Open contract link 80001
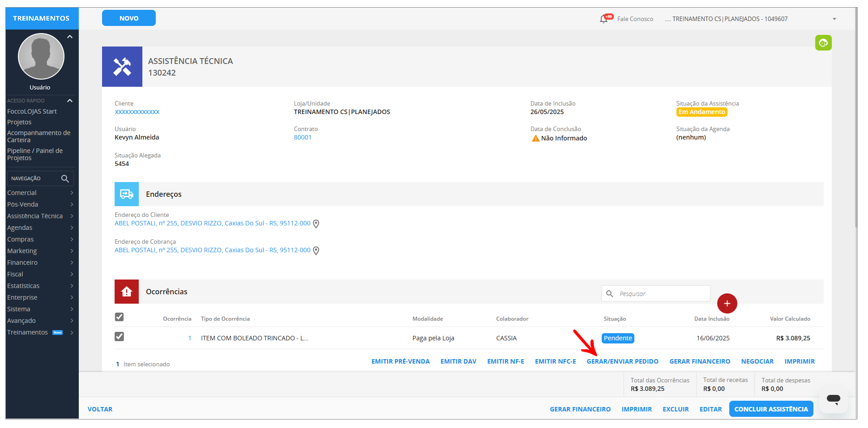Screen dimensions: 868x428 tap(303, 137)
